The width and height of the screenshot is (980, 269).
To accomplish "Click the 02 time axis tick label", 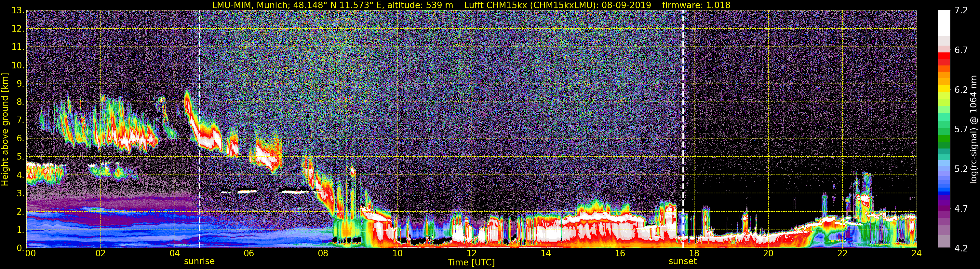I will (x=101, y=253).
